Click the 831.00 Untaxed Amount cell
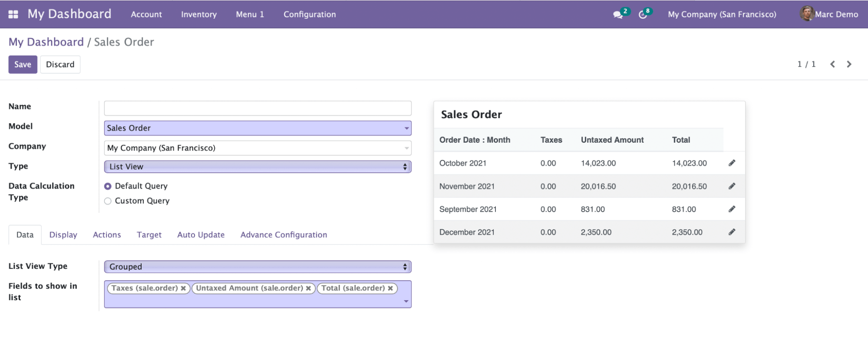This screenshot has width=868, height=350. [593, 209]
